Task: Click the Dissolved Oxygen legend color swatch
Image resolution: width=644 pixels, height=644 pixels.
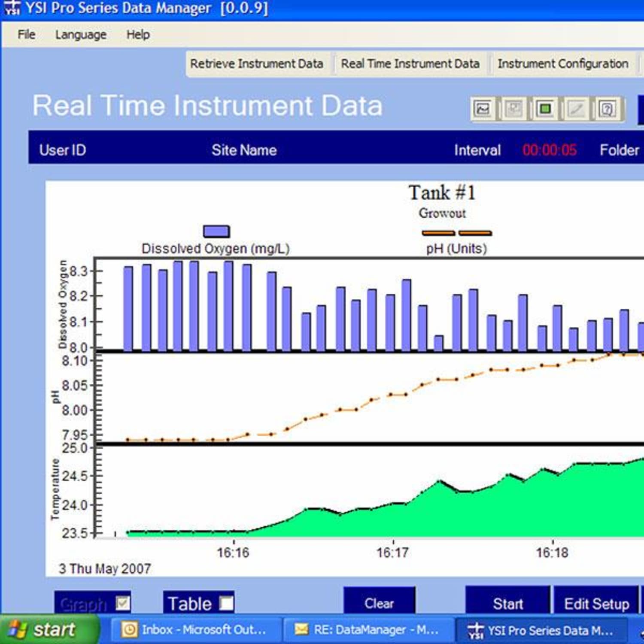Action: pyautogui.click(x=216, y=231)
